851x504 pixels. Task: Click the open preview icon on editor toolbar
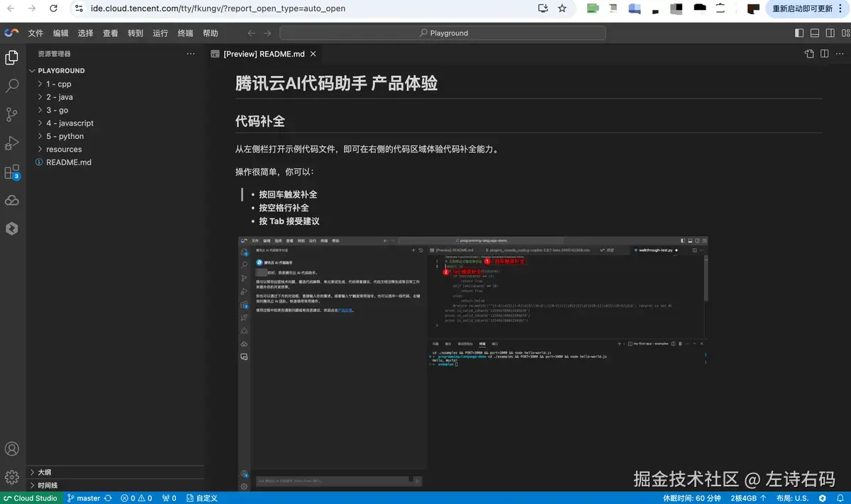click(808, 53)
